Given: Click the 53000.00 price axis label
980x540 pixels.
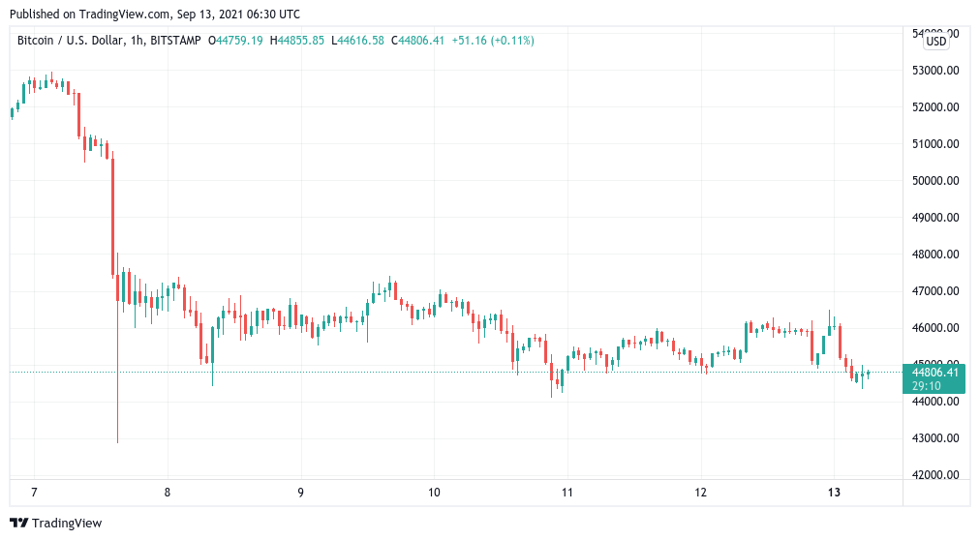Looking at the screenshot, I should point(935,71).
